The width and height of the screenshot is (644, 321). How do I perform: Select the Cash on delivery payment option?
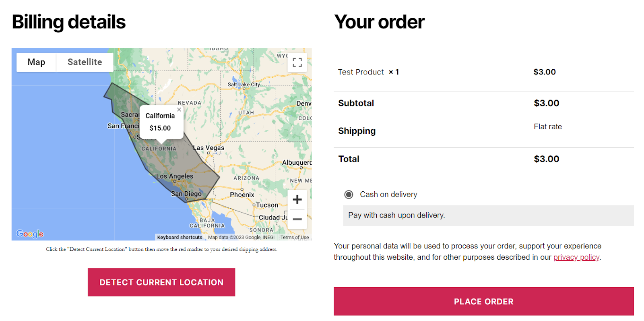click(349, 194)
